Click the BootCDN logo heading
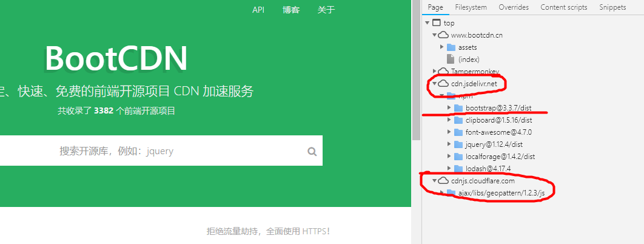 pos(116,58)
